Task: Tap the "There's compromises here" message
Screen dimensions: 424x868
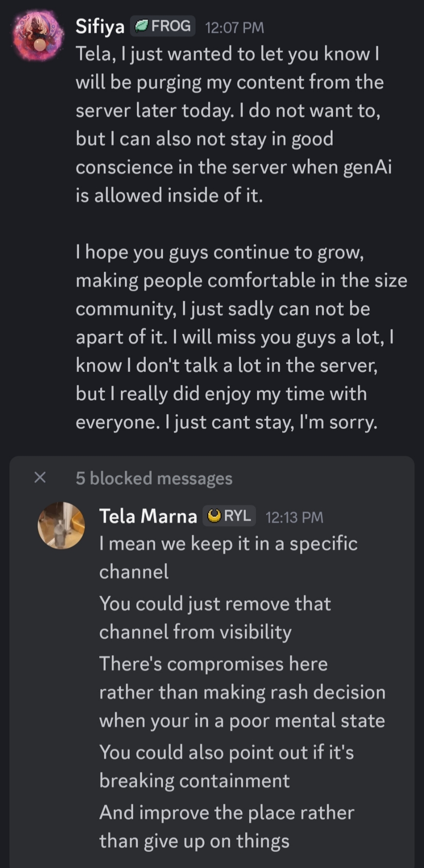Action: pyautogui.click(x=213, y=664)
